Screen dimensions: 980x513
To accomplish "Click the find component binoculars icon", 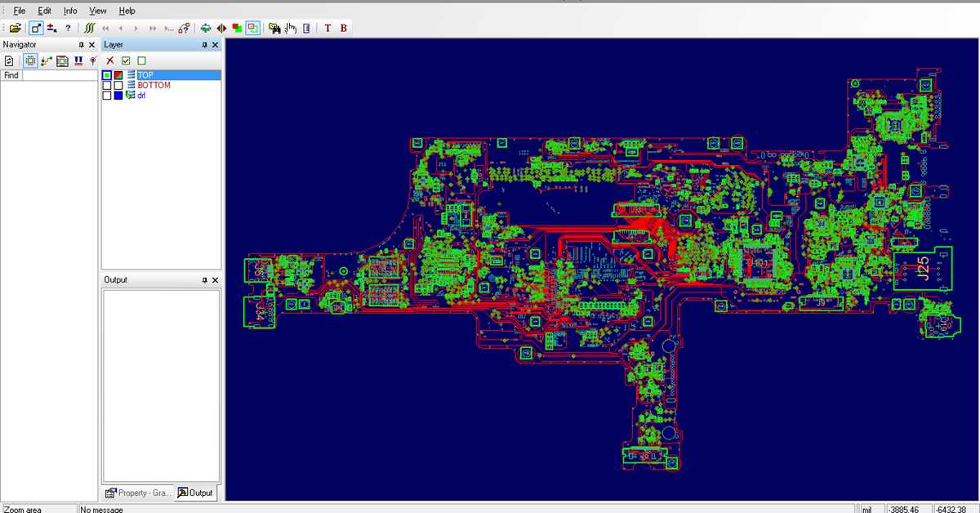I will point(274,28).
